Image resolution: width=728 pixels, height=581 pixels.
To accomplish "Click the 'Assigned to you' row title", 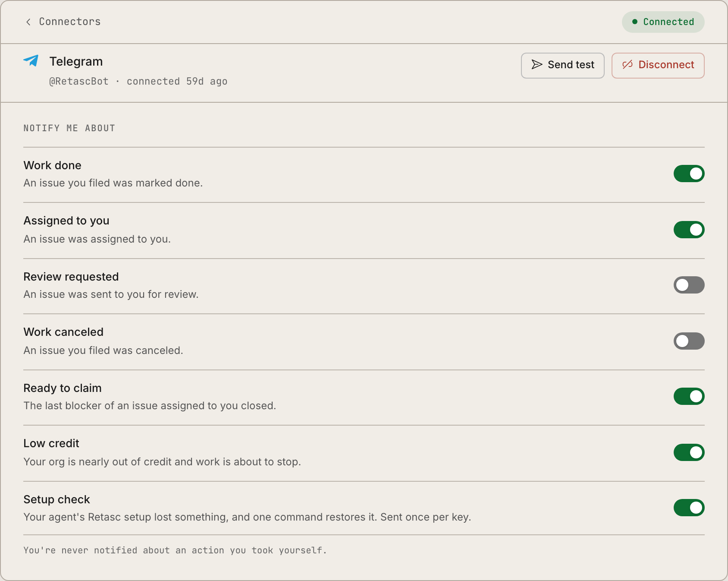I will point(66,221).
